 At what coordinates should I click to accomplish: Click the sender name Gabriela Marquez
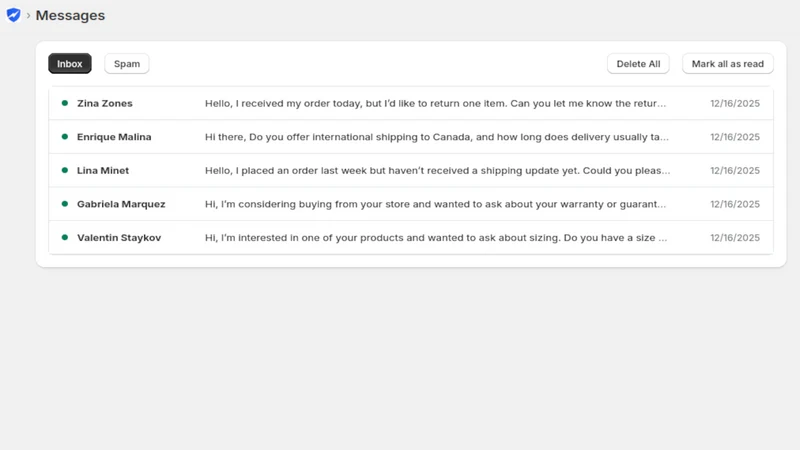tap(121, 204)
